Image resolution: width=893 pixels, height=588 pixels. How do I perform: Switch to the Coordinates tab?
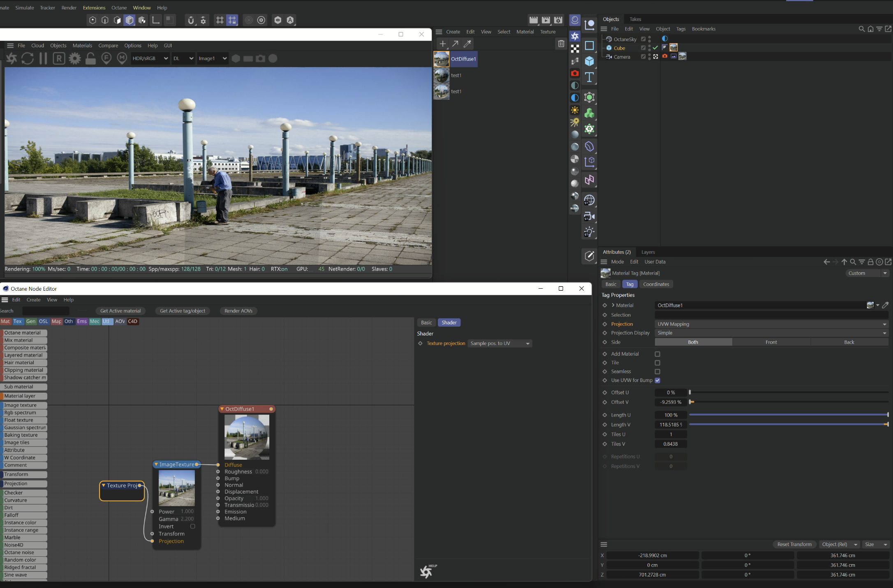coord(656,284)
